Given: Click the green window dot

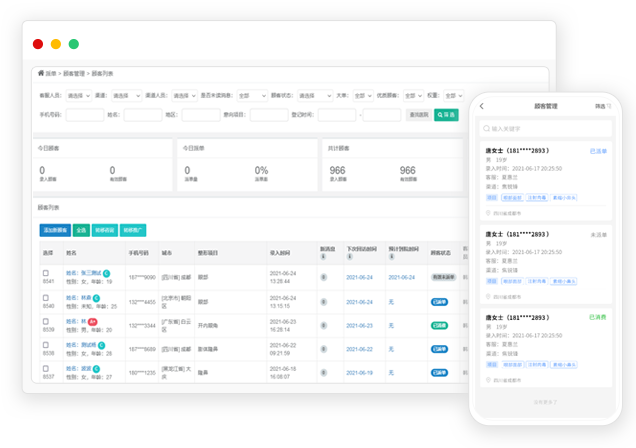Looking at the screenshot, I should click(73, 44).
